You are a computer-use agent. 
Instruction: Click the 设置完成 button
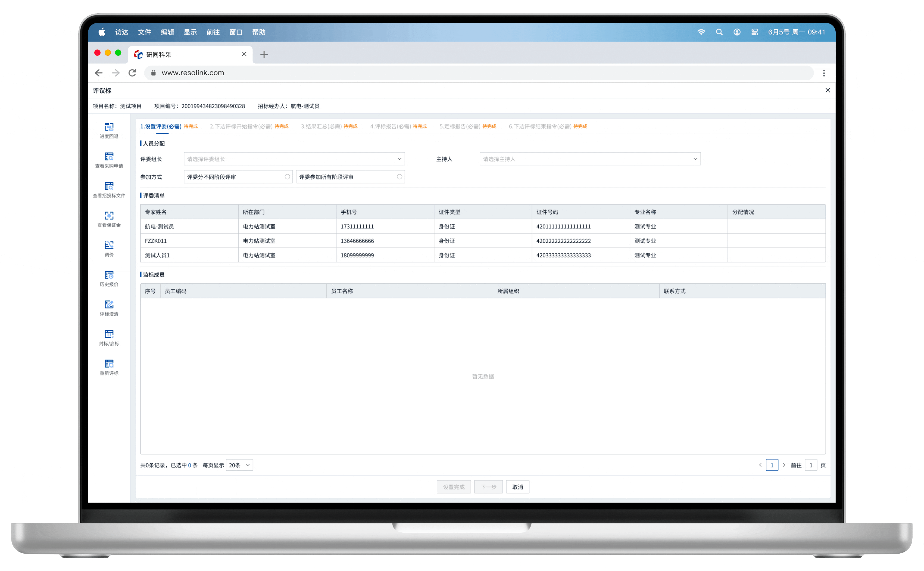click(454, 487)
